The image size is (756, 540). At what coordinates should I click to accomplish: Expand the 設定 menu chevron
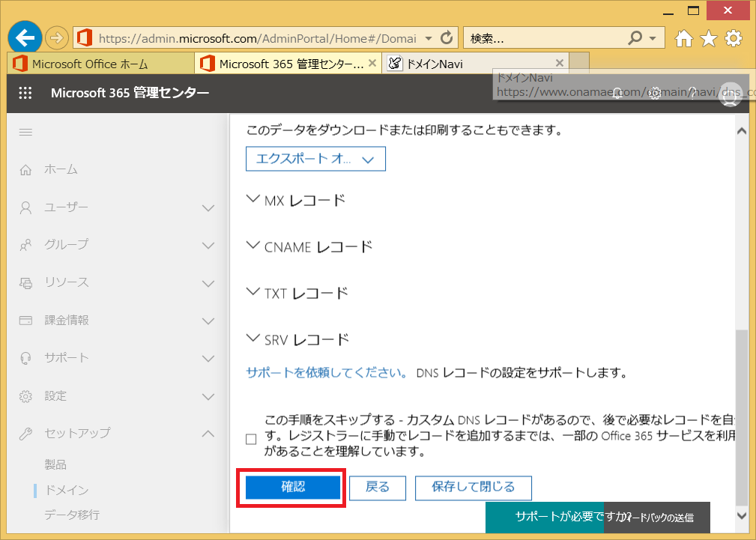click(x=208, y=397)
